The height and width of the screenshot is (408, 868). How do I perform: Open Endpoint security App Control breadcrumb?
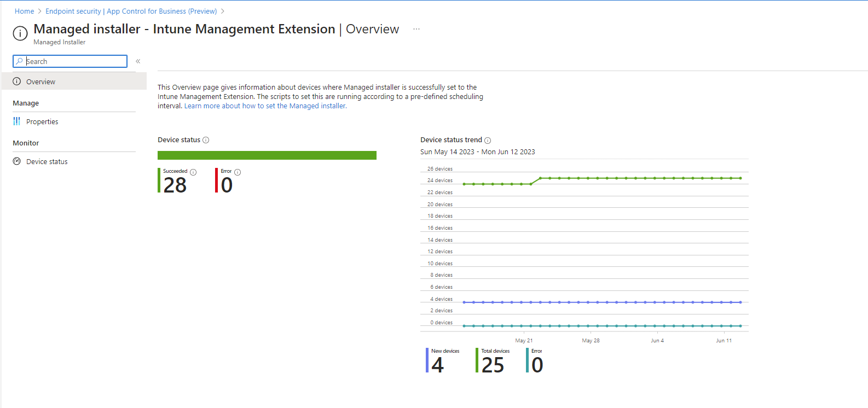131,11
